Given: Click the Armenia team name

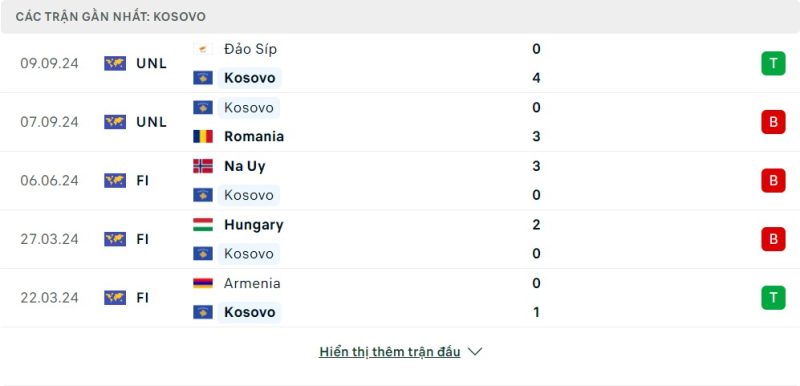Looking at the screenshot, I should coord(252,284).
